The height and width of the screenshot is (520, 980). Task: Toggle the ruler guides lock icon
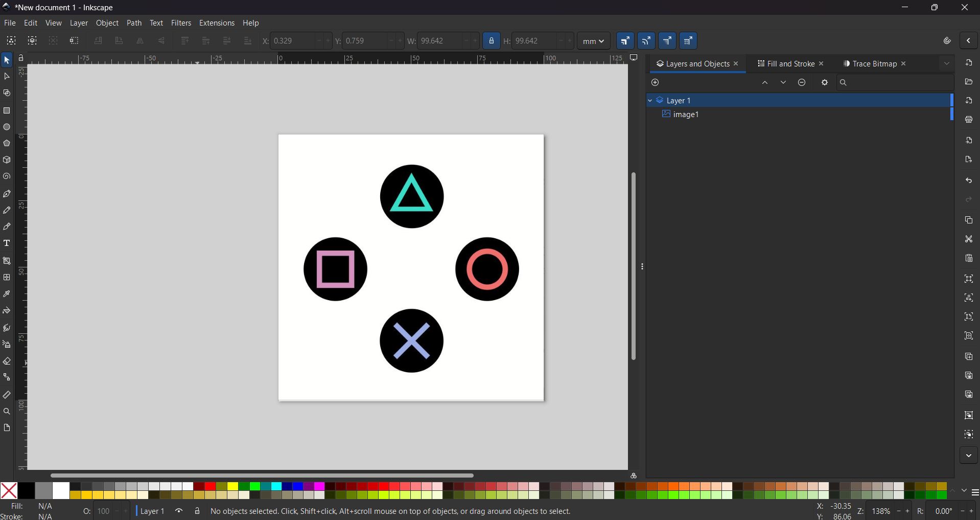(21, 58)
